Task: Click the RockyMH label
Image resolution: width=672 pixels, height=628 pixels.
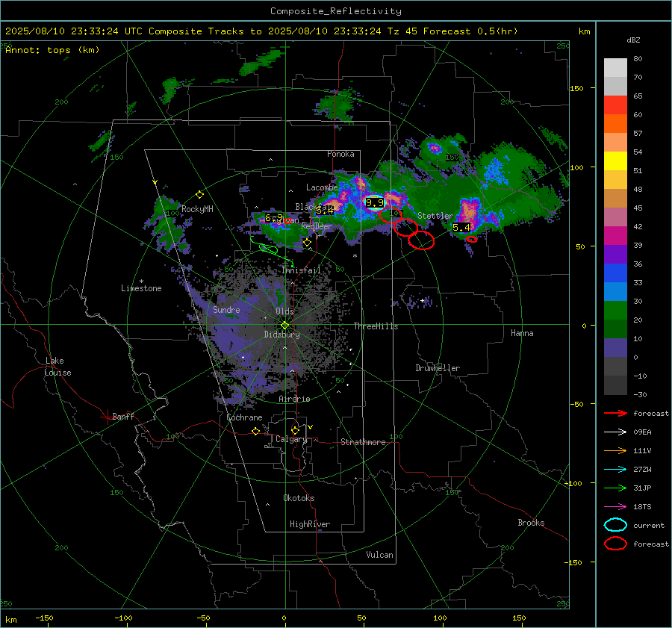Action: 197,209
